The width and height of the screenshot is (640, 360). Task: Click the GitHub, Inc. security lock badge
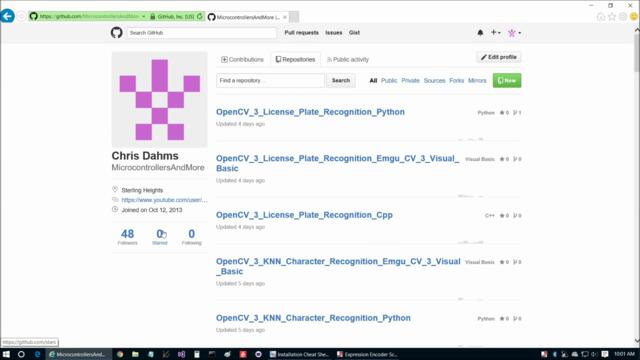pos(172,17)
